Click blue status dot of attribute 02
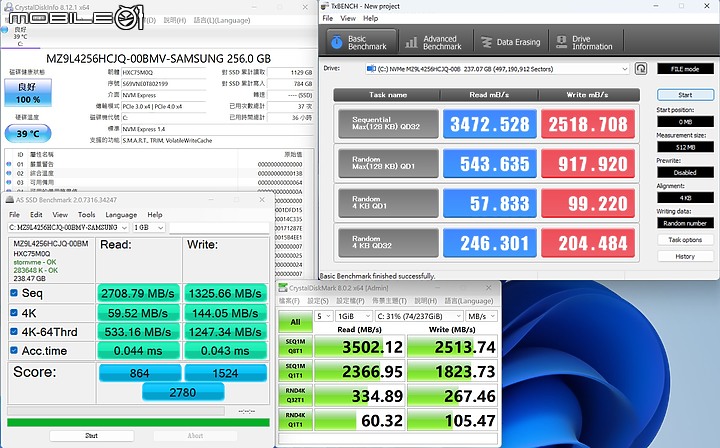 8,173
